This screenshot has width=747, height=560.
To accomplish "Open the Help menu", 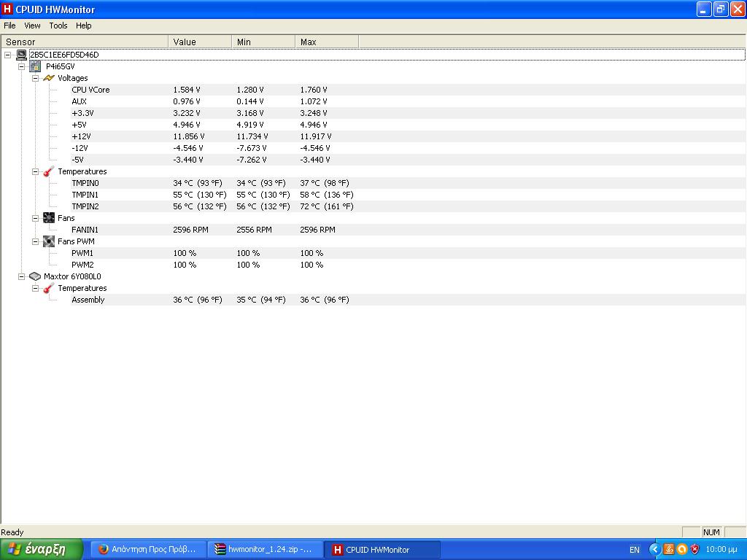I will [x=83, y=26].
